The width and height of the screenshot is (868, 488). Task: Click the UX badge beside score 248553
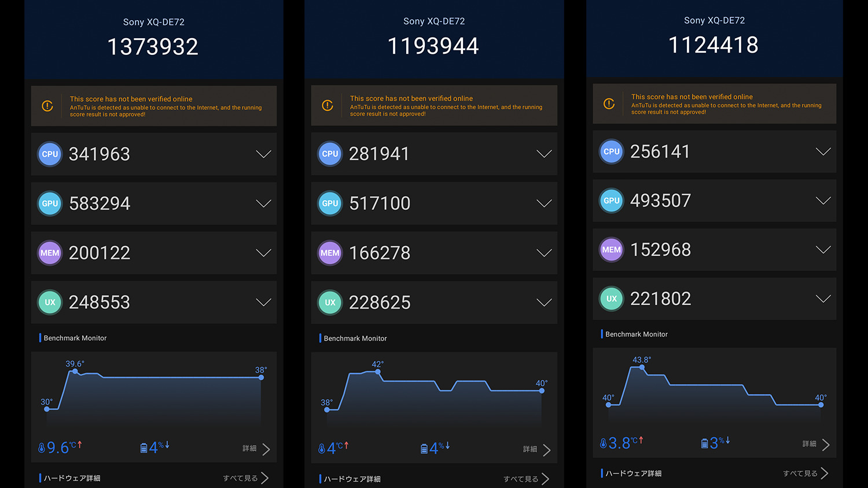(x=50, y=302)
